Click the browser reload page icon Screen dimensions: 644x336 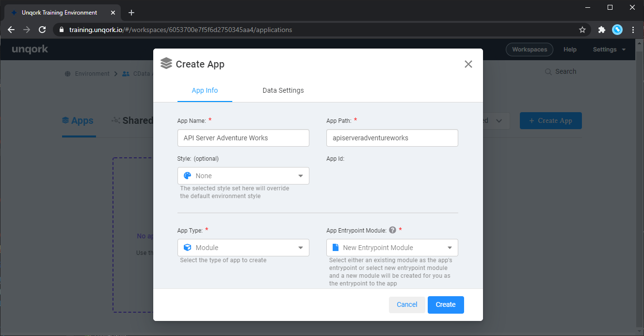42,30
